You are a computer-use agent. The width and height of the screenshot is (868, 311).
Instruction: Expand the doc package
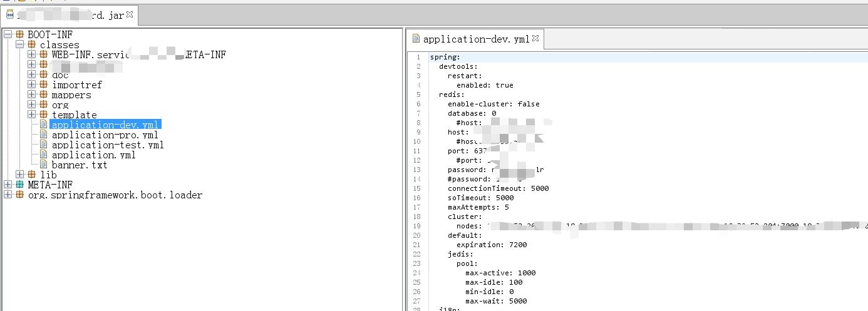pos(32,74)
